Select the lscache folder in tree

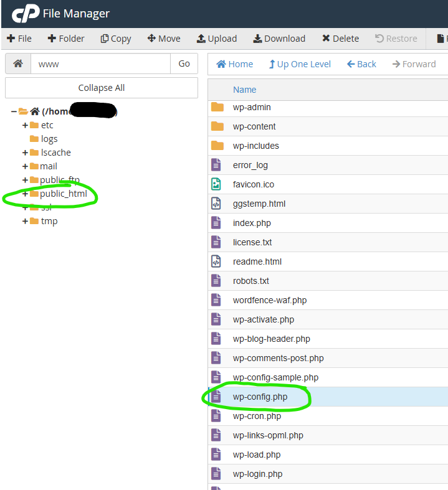[55, 153]
